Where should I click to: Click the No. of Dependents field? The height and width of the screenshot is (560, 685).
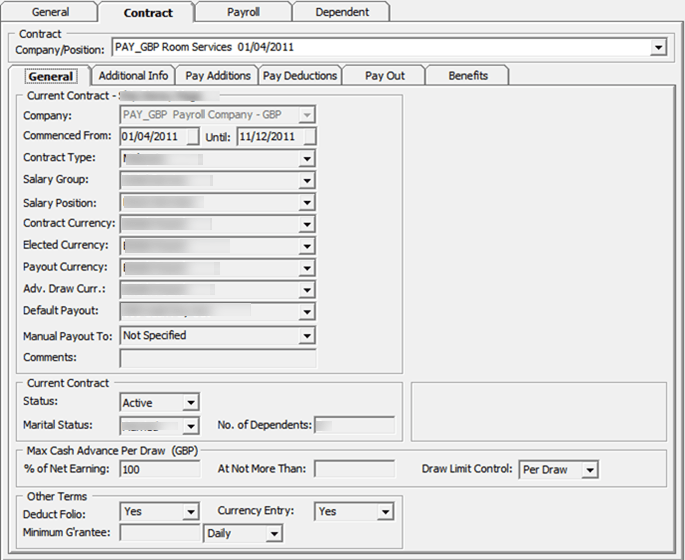tap(354, 425)
